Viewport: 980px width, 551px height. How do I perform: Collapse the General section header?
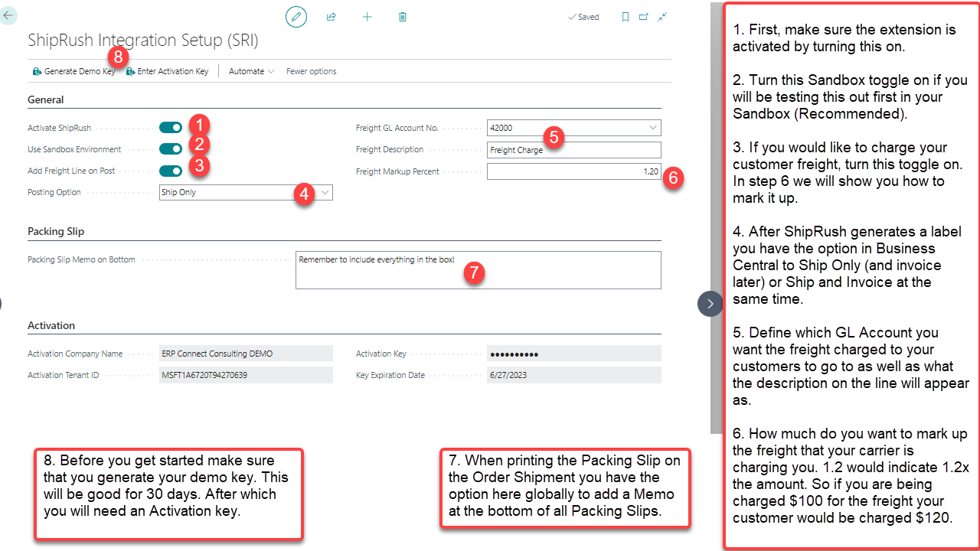click(x=46, y=99)
